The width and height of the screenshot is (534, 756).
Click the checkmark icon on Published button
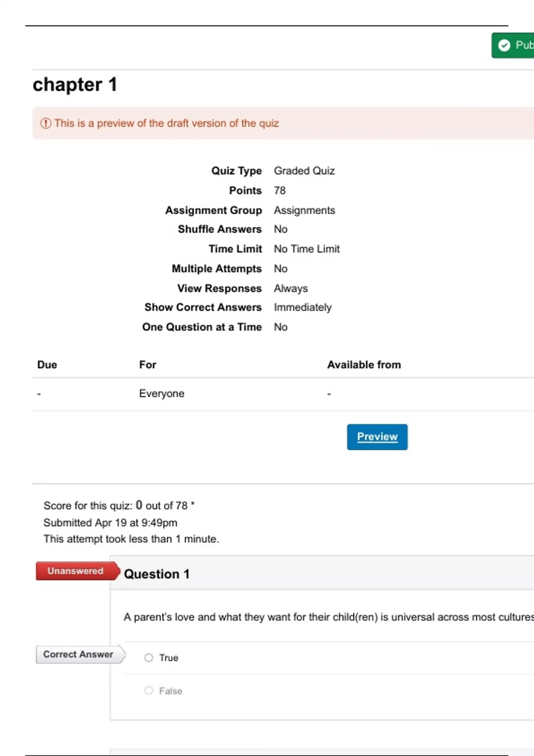tap(504, 45)
